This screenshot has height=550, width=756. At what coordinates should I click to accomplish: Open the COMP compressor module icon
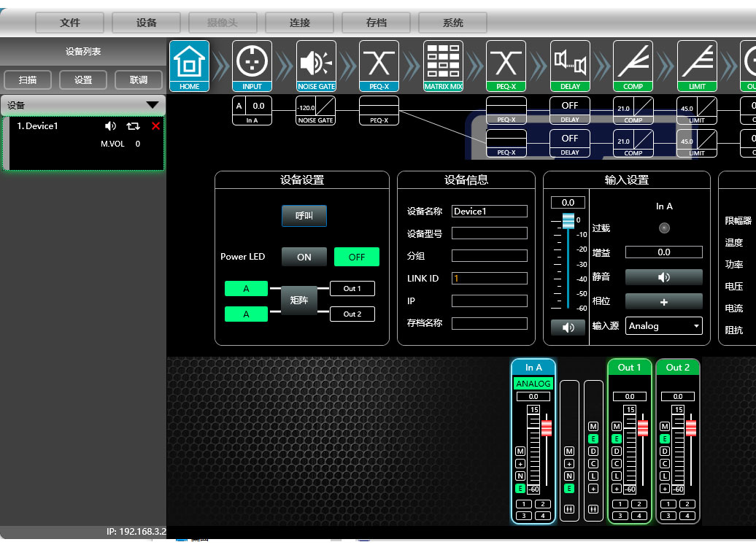pos(633,66)
